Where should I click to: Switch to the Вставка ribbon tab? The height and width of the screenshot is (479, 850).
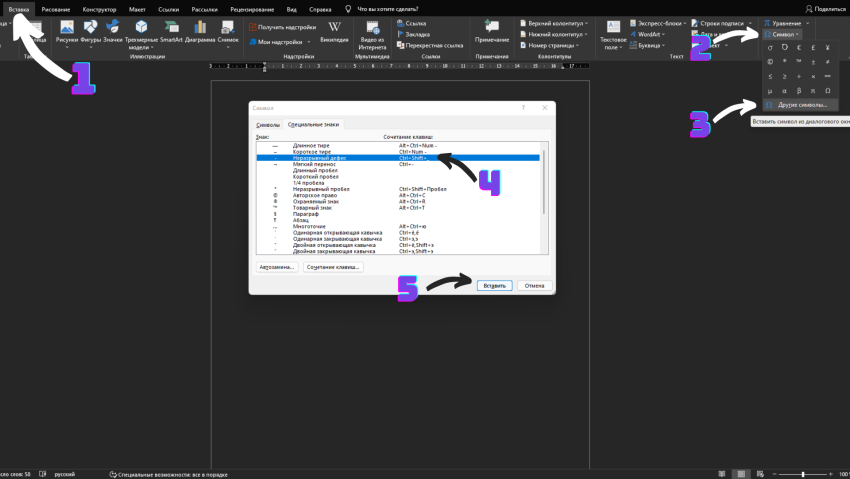19,9
